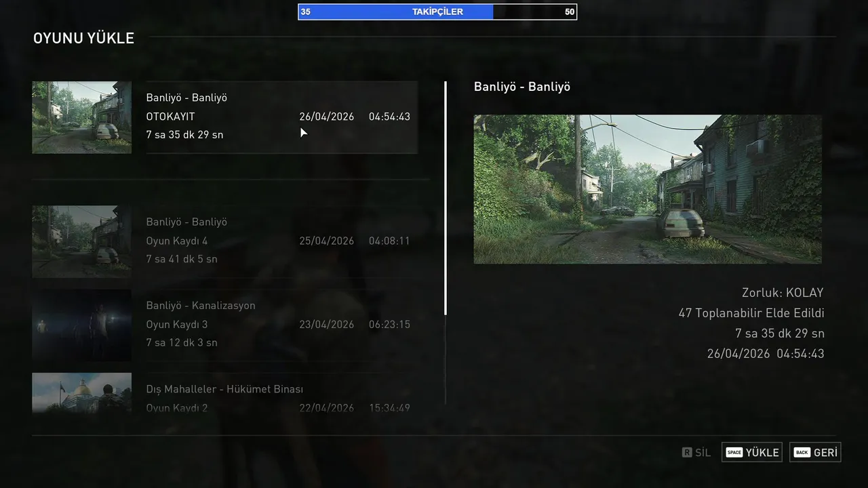Click the GERİ back button
The width and height of the screenshot is (868, 488).
coord(815,452)
